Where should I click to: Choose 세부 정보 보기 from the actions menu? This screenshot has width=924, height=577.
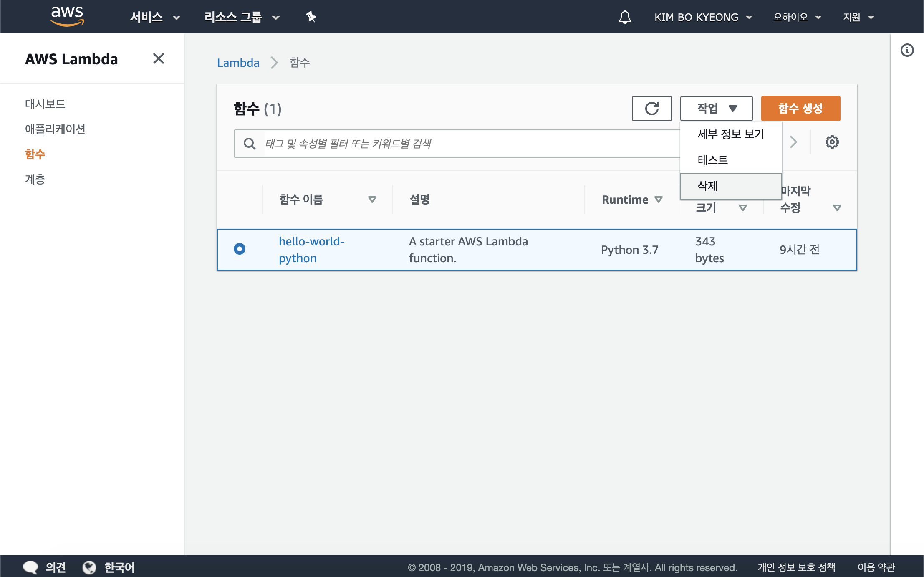tap(731, 134)
